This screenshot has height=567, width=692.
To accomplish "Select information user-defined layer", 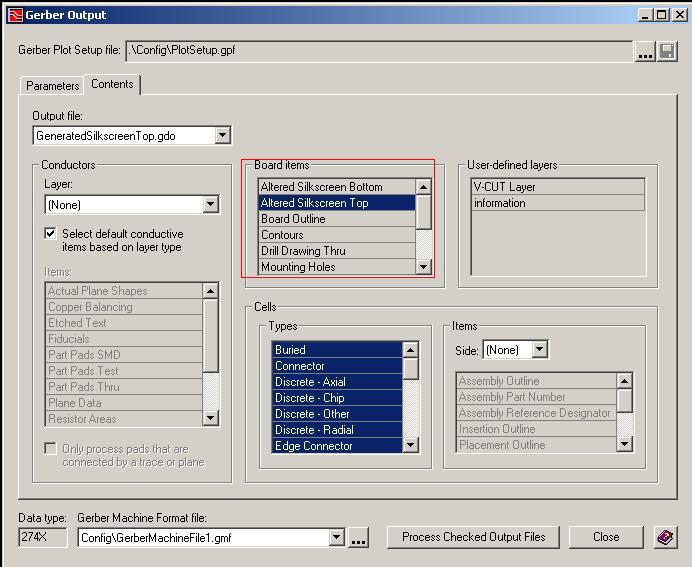I will tap(558, 203).
